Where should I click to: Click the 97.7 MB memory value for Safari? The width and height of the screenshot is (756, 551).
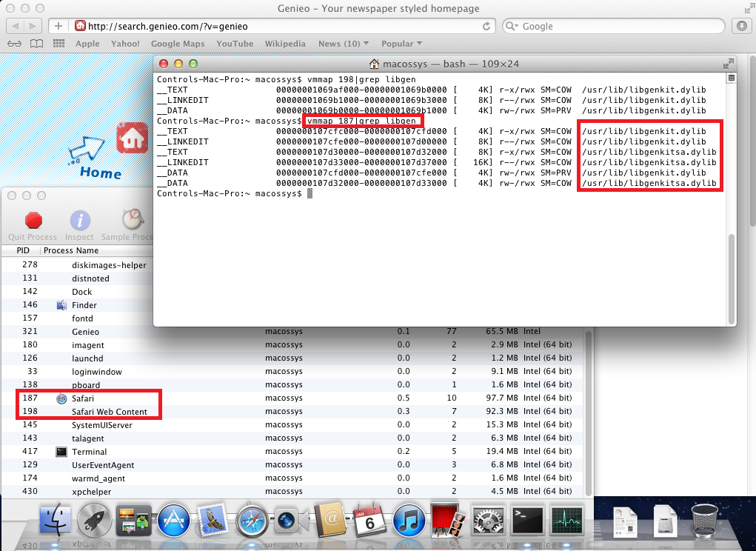[x=502, y=398]
